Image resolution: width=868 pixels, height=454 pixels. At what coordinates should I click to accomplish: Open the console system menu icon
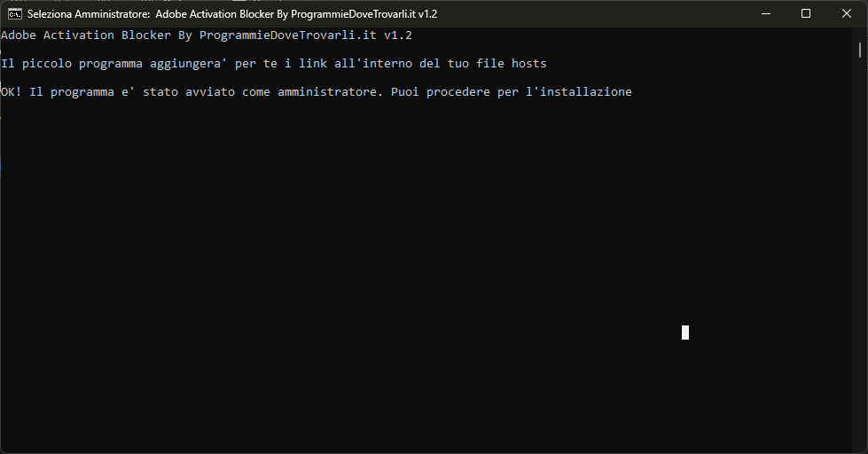tap(15, 14)
